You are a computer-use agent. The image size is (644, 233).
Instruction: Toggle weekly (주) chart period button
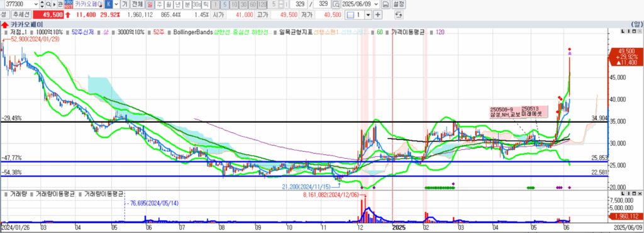159,4
